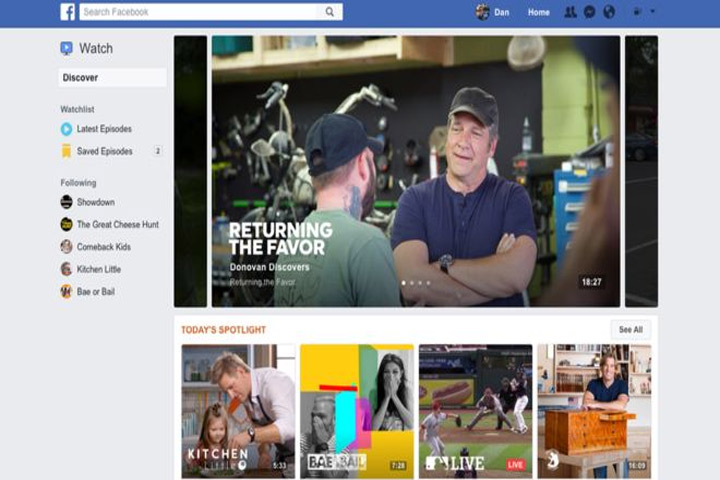Click the Latest Episodes play icon
720x480 pixels.
pos(66,129)
